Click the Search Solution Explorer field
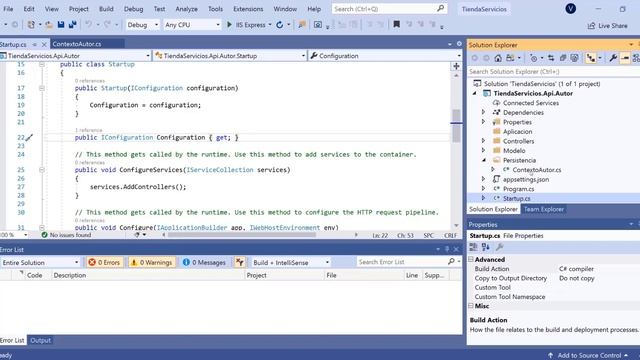The height and width of the screenshot is (360, 640). 553,72
